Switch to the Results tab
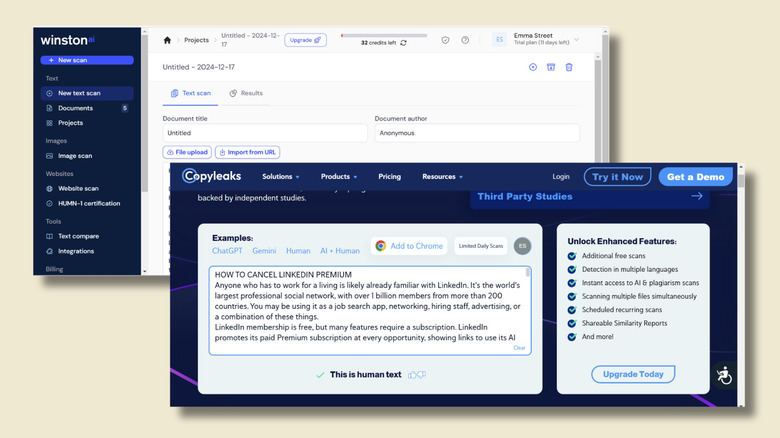Viewport: 780px width, 438px height. (x=246, y=93)
